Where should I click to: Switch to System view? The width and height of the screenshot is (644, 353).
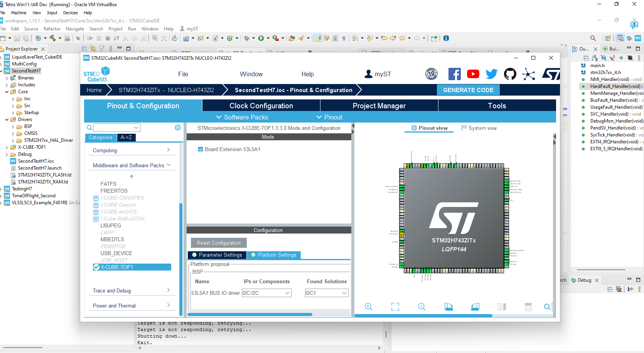click(x=479, y=128)
